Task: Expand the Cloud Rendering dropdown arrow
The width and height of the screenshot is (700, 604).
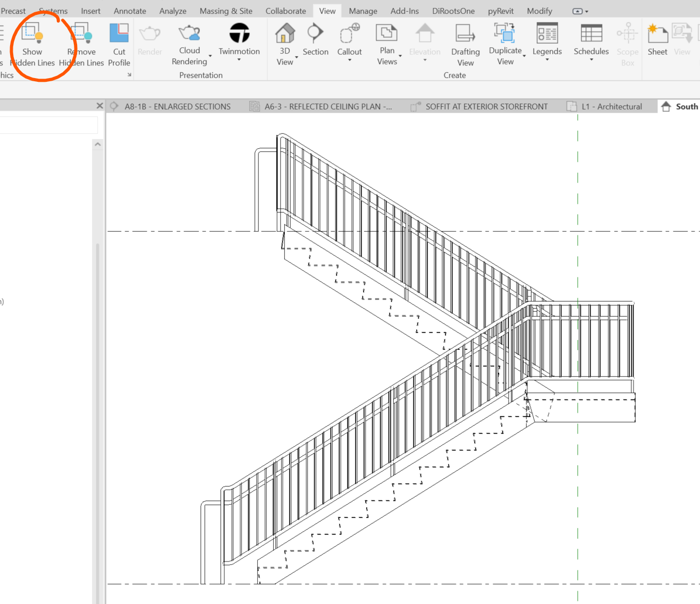Action: click(209, 55)
